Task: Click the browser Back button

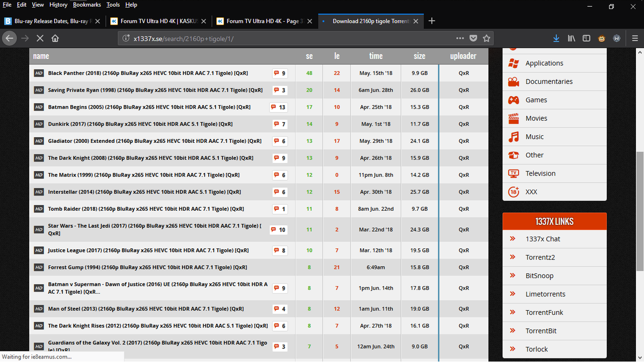Action: coord(10,38)
